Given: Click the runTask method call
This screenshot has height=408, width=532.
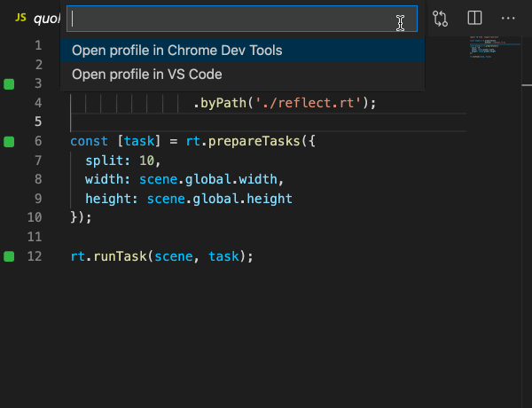Looking at the screenshot, I should point(120,256).
